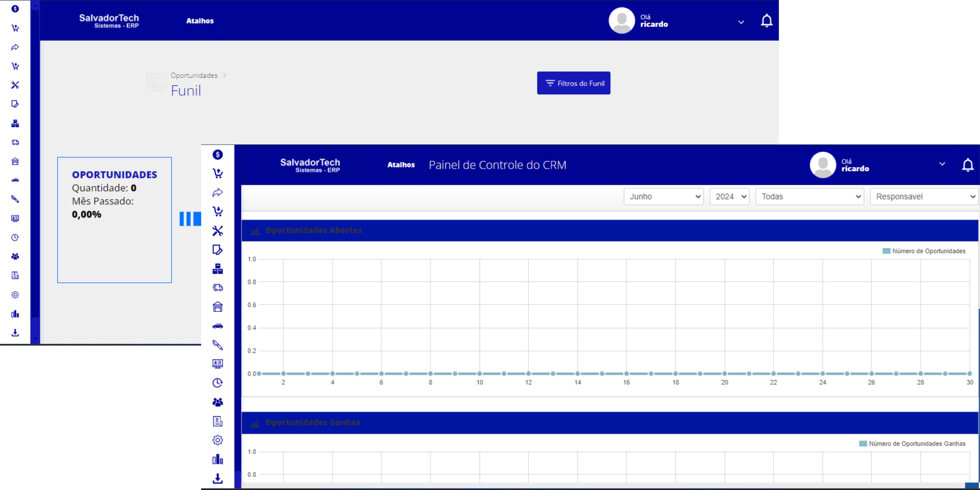The height and width of the screenshot is (490, 980).
Task: Click the note with pencil icon in CRM sidebar
Action: tap(218, 250)
